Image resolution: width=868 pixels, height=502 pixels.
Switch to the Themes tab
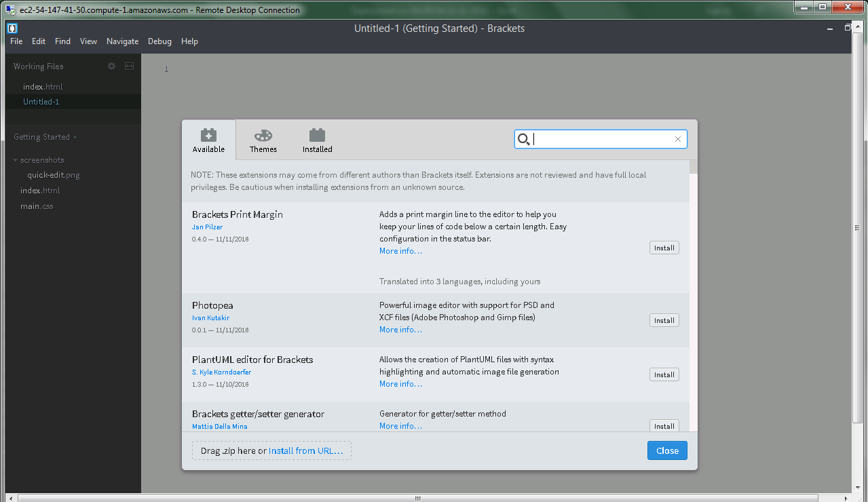coord(263,140)
